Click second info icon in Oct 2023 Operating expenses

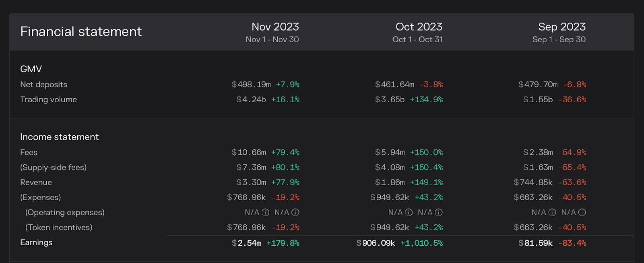439,212
